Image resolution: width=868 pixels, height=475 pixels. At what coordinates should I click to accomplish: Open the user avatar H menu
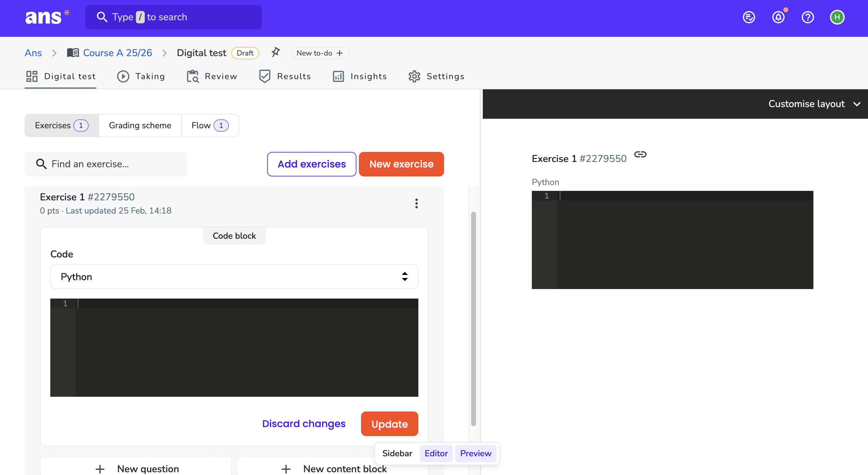[x=837, y=17]
